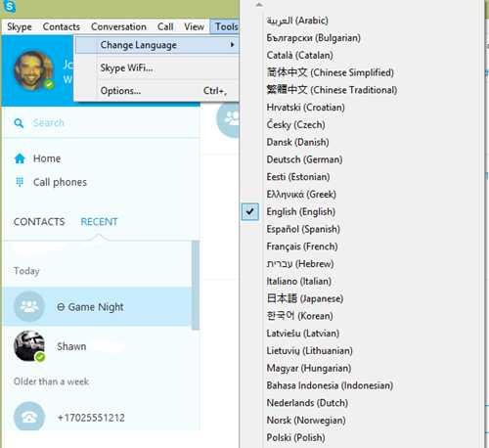Open the Call menu
Image resolution: width=489 pixels, height=448 pixels.
click(x=165, y=26)
